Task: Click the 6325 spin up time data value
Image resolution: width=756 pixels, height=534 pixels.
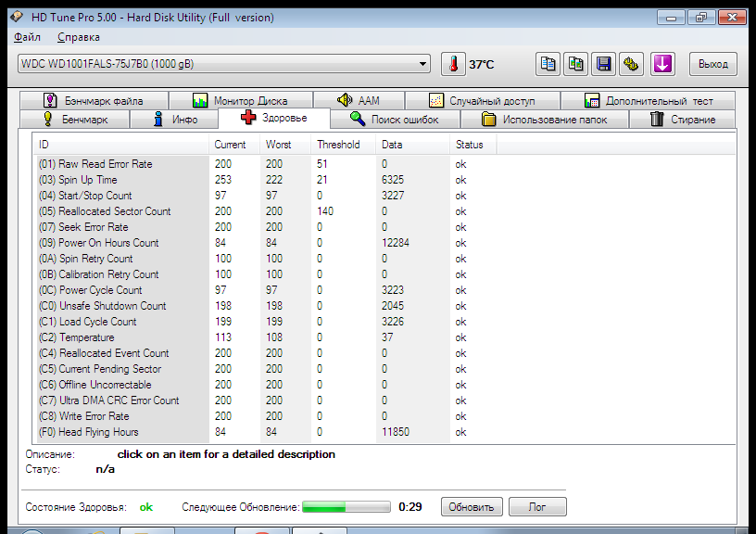Action: tap(393, 180)
